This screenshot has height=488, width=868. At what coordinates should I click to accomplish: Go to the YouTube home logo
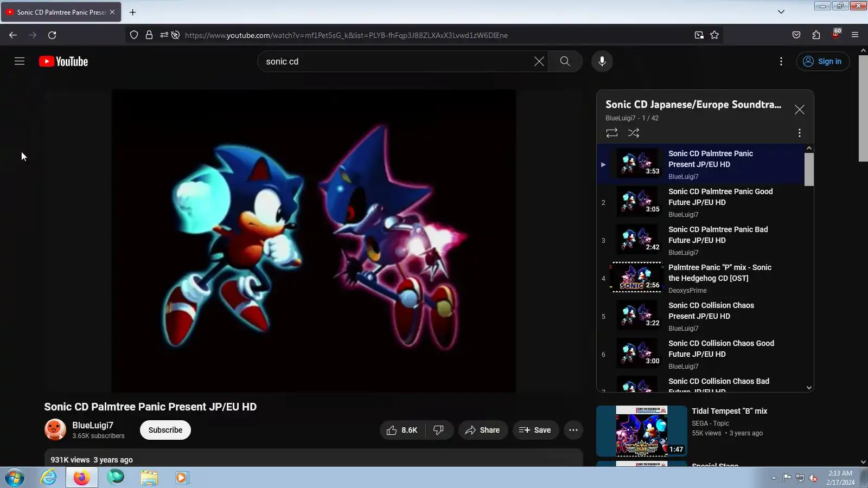coord(63,61)
